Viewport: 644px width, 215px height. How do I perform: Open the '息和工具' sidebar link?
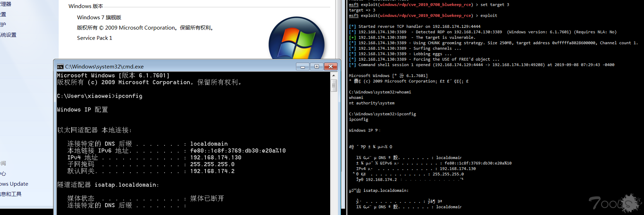coord(11,194)
